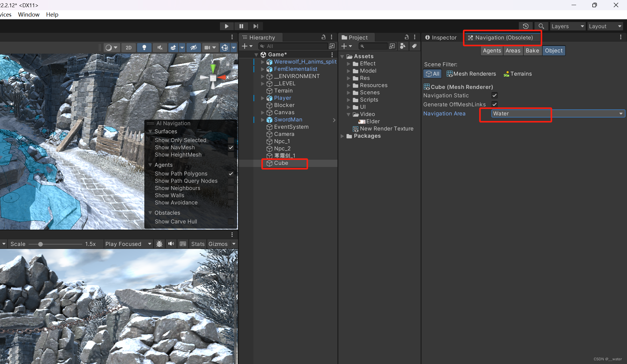Screen dimensions: 627x364
Task: Unmute scene audio via the speaker icon
Action: click(160, 47)
